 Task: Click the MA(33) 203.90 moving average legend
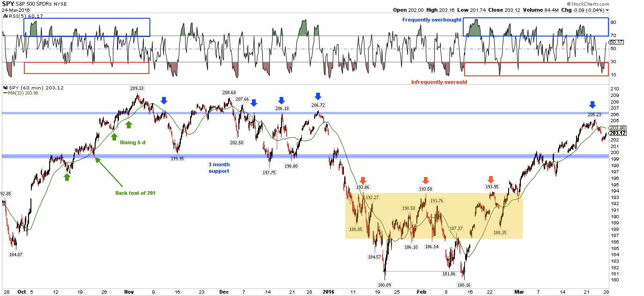(x=21, y=93)
